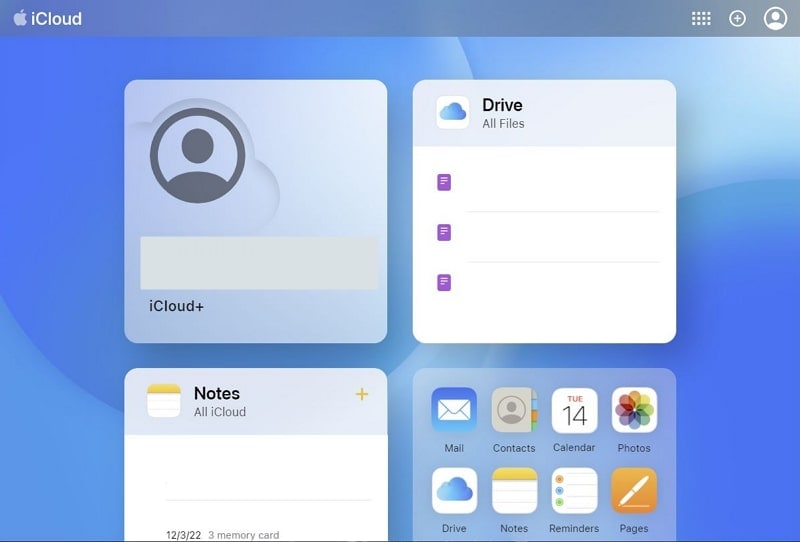Launch the Pages app
Image resolution: width=800 pixels, height=542 pixels.
coord(634,490)
